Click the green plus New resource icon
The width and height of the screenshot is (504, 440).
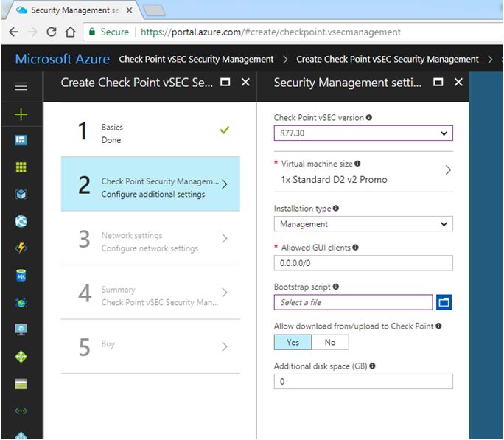pos(21,114)
